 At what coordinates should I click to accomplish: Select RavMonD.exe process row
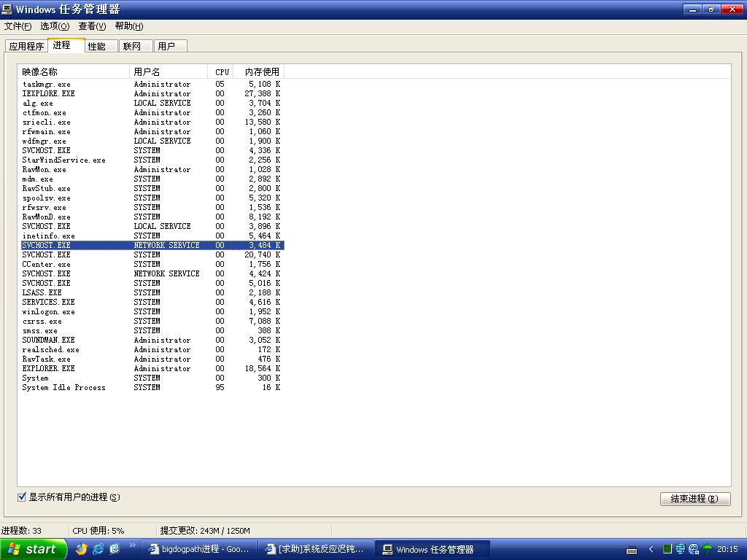pos(152,217)
